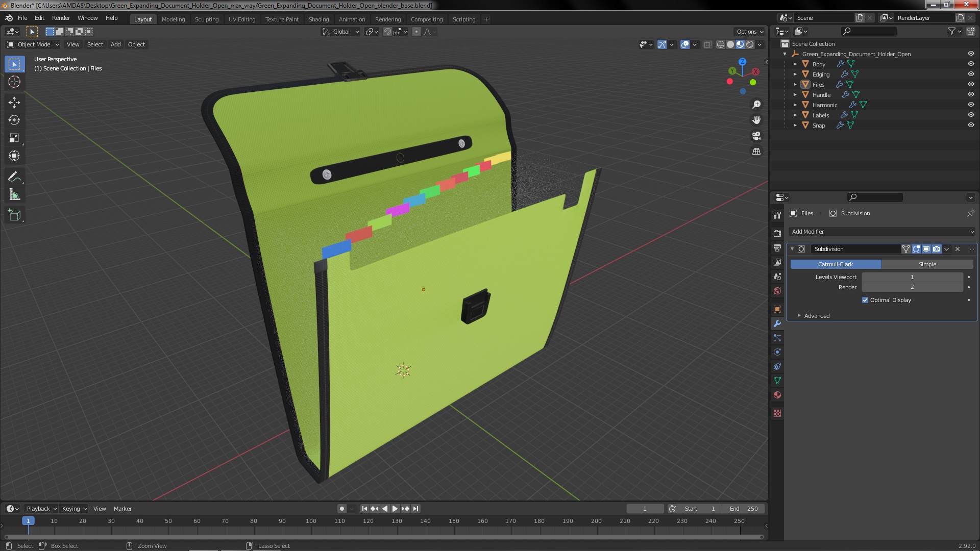Adjust the Levels Viewport value field
This screenshot has height=551, width=980.
point(912,277)
